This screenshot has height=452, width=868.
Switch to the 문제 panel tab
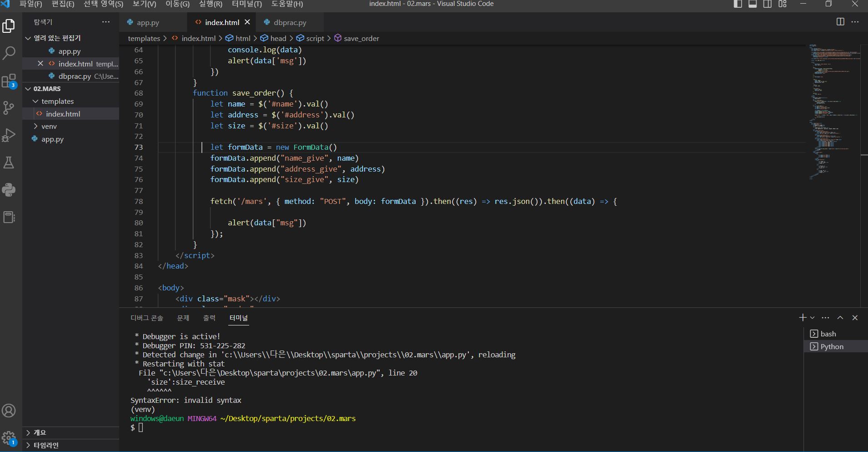pyautogui.click(x=183, y=318)
